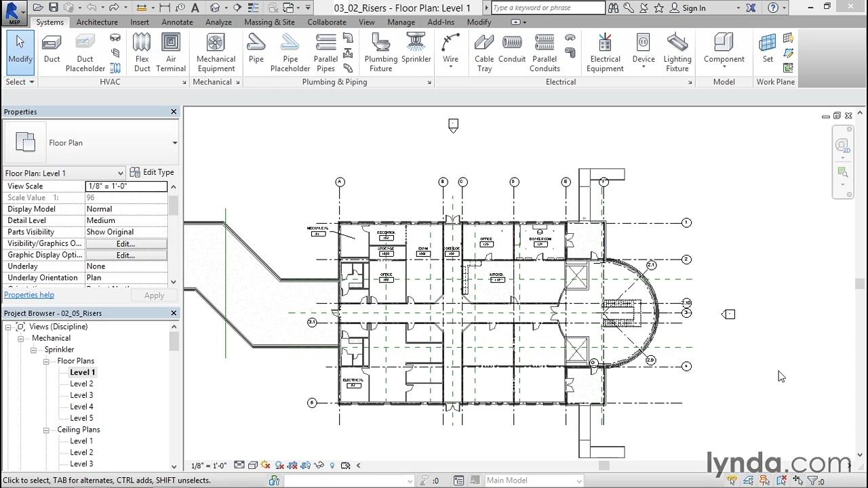
Task: Click Edit Type button in Properties
Action: coord(153,172)
